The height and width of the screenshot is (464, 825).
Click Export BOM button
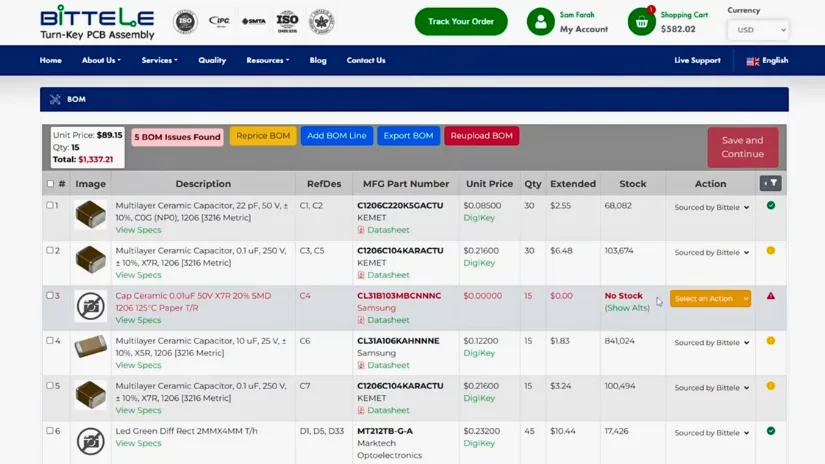click(408, 136)
